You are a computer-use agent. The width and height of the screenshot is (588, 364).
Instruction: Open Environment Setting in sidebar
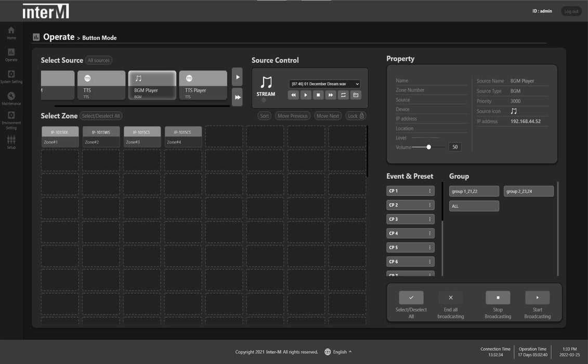pos(11,116)
